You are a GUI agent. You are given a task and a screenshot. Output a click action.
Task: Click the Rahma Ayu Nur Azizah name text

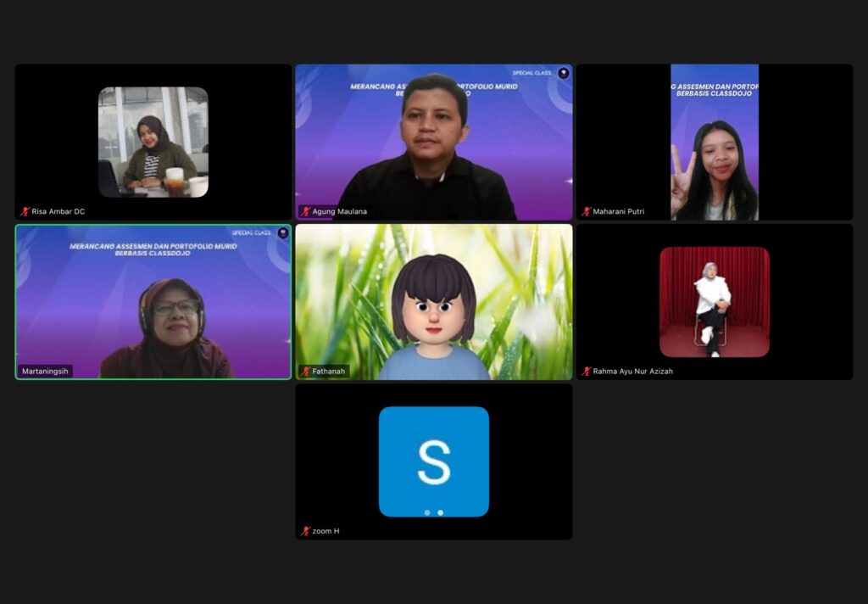(632, 372)
